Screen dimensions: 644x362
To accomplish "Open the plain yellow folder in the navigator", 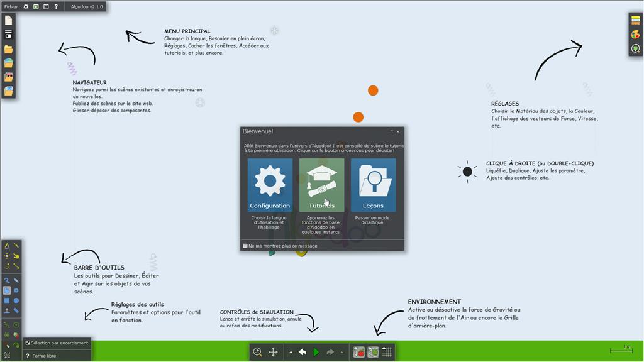I will pos(8,49).
